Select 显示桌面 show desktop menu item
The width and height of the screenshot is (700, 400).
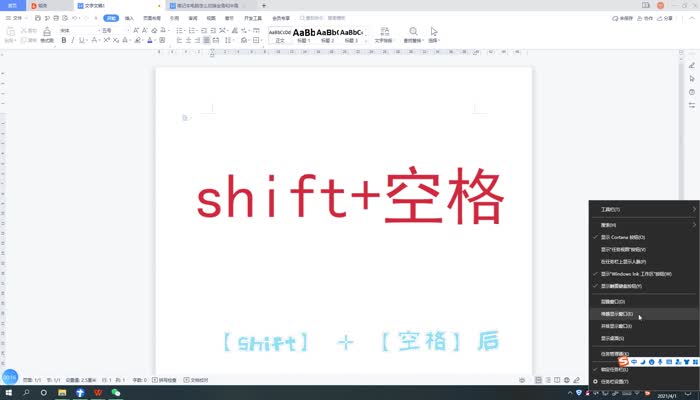[643, 338]
